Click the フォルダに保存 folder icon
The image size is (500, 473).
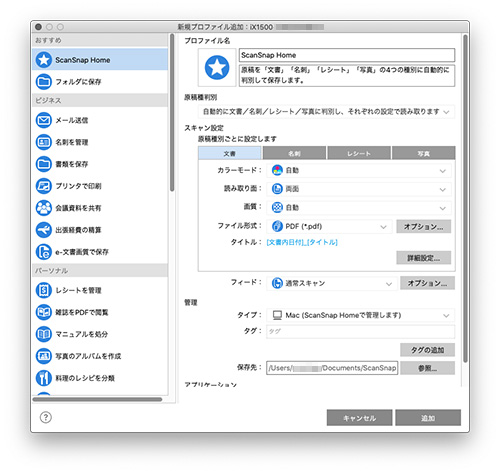(x=44, y=82)
